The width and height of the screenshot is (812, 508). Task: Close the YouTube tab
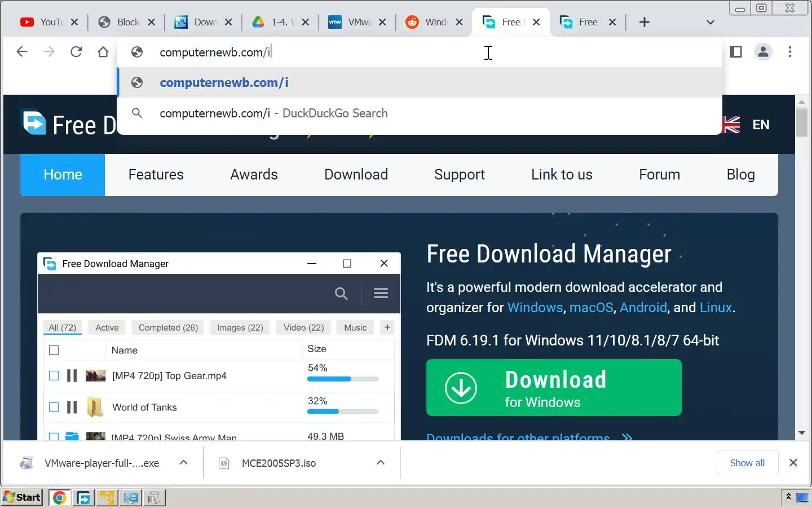point(75,22)
